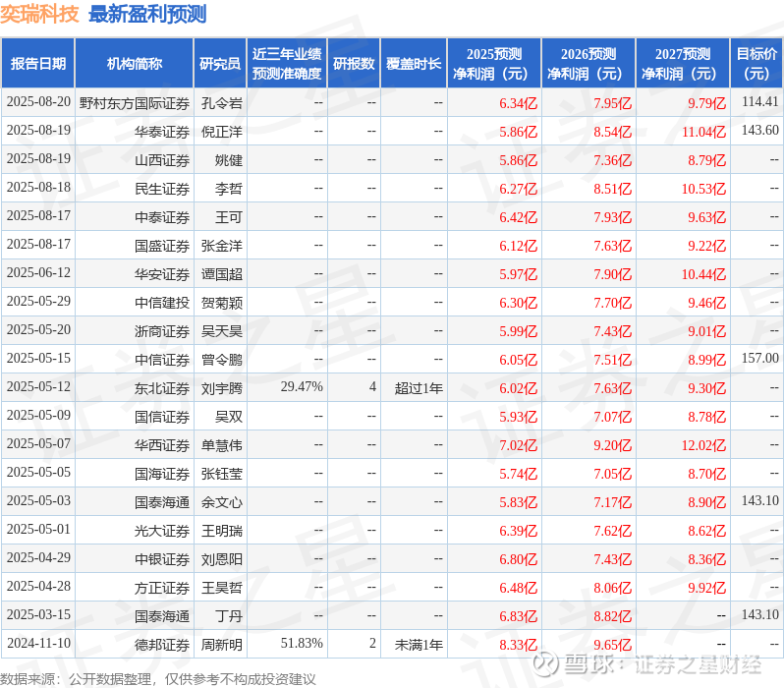Click researcher 王昊哲
This screenshot has height=688, width=784.
click(x=221, y=588)
